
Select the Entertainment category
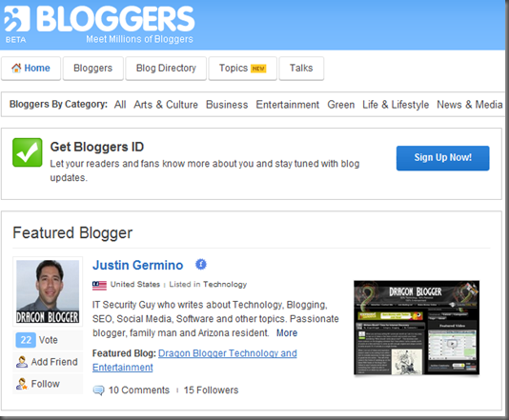(x=287, y=105)
